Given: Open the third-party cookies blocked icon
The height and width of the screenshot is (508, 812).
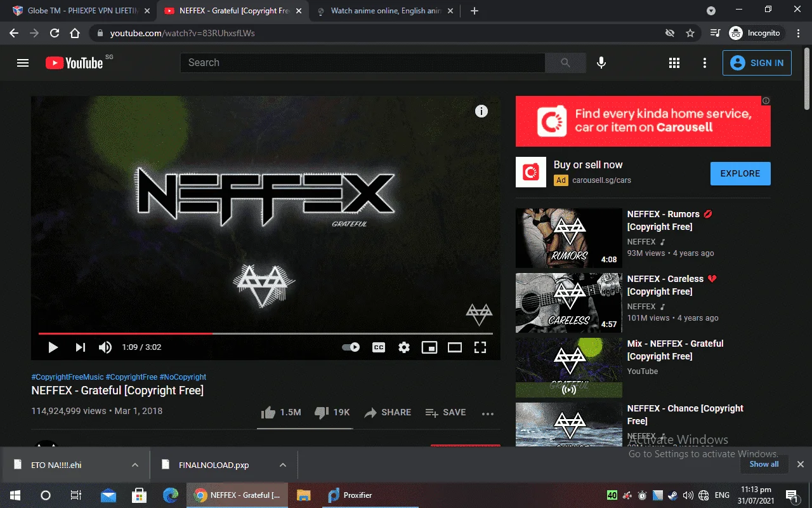Looking at the screenshot, I should pos(670,33).
